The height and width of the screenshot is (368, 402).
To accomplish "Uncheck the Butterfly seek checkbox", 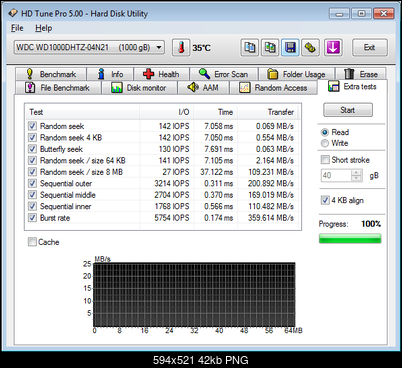I will tap(32, 149).
